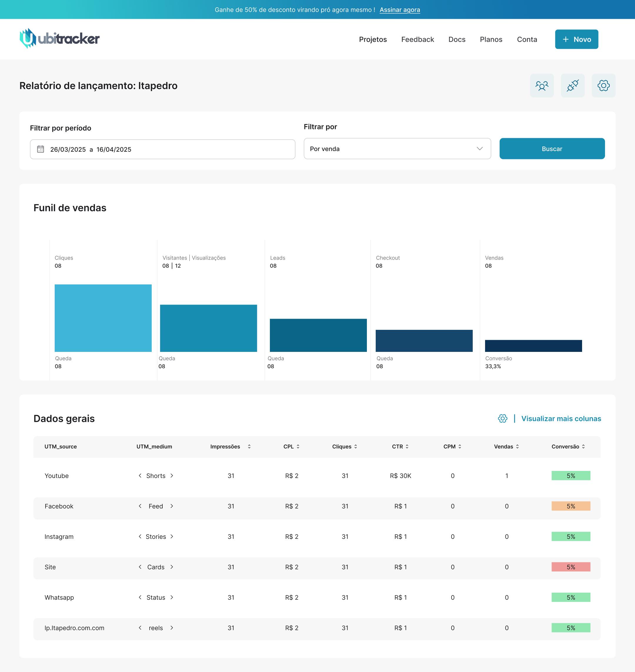
Task: Click the green 5% badge in Youtube row
Action: point(571,476)
